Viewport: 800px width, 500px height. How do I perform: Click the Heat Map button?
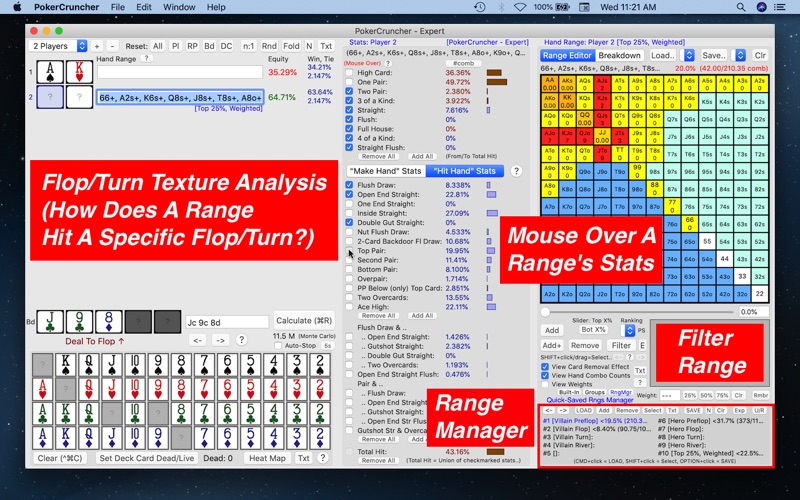267,458
